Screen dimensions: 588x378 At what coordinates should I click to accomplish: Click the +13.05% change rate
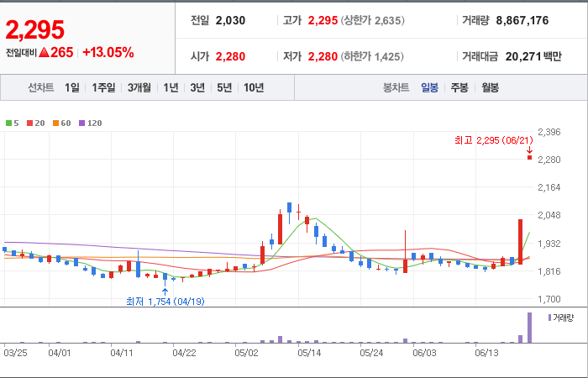(108, 53)
